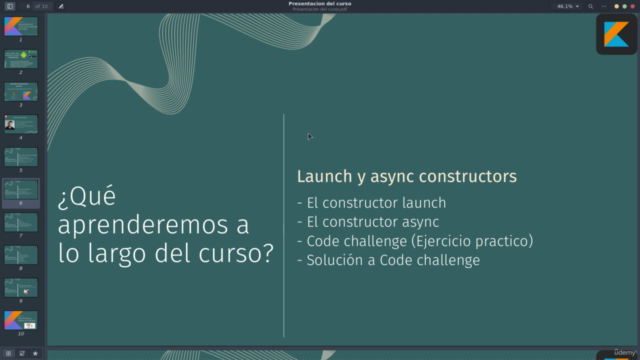
Task: Select page 1 thumbnail in sidebar
Action: point(21,26)
